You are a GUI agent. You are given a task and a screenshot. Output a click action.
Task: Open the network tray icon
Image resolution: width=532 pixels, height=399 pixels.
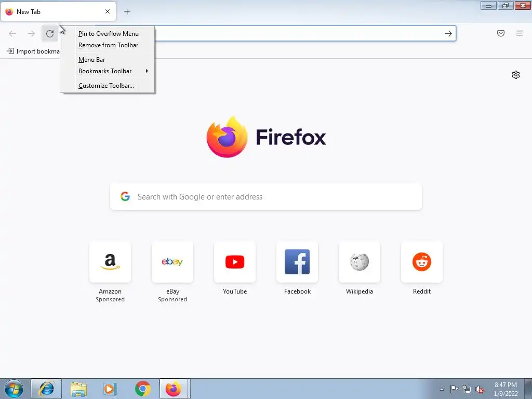pyautogui.click(x=467, y=389)
